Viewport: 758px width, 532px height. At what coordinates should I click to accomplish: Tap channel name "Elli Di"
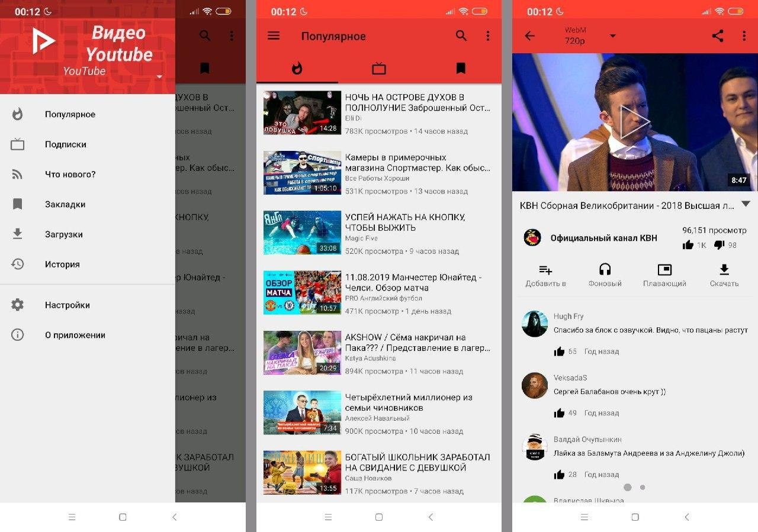pos(354,118)
